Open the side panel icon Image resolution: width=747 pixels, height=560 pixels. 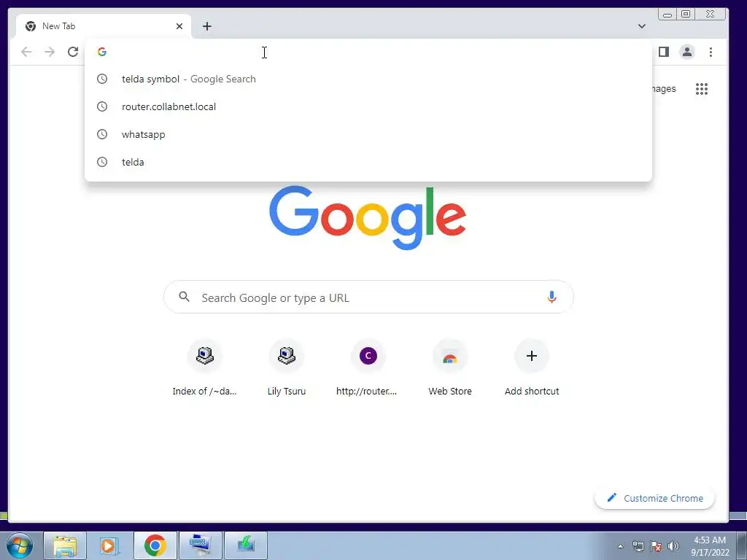[664, 52]
